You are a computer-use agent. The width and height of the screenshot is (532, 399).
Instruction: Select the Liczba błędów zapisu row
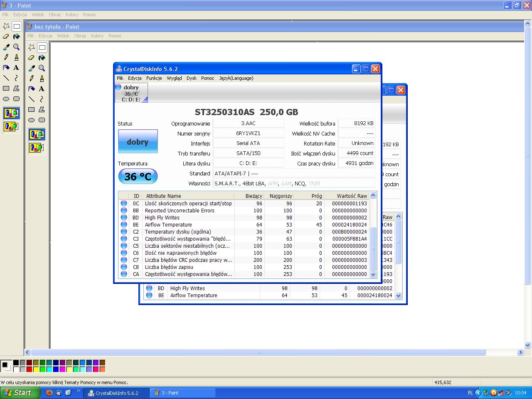(x=244, y=267)
